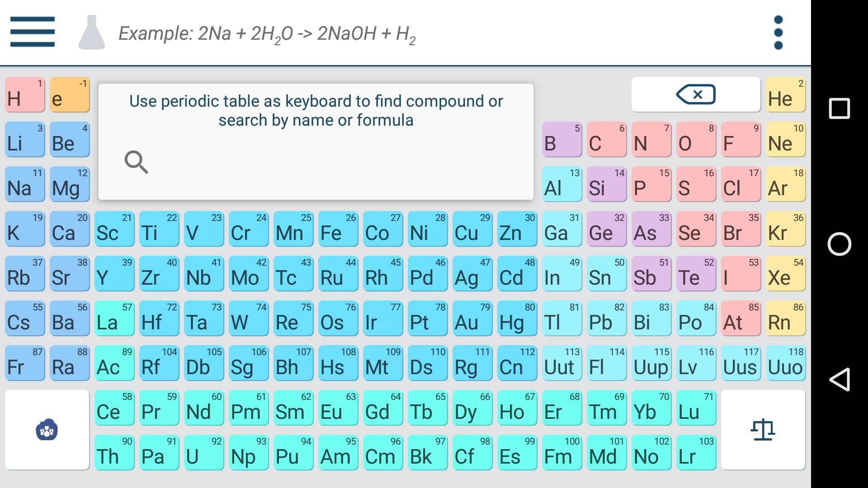868x488 pixels.
Task: Select the Hydrogen (H) element key
Action: tap(24, 94)
